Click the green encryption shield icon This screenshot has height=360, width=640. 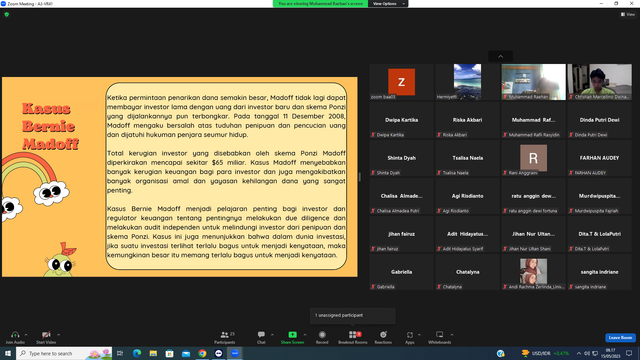point(7,14)
